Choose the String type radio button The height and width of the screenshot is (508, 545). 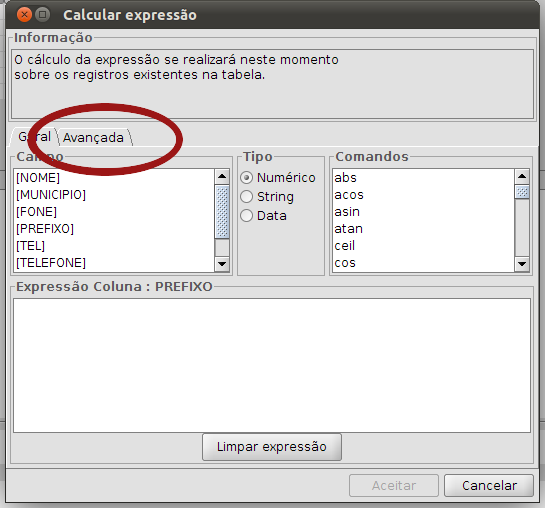[x=246, y=197]
